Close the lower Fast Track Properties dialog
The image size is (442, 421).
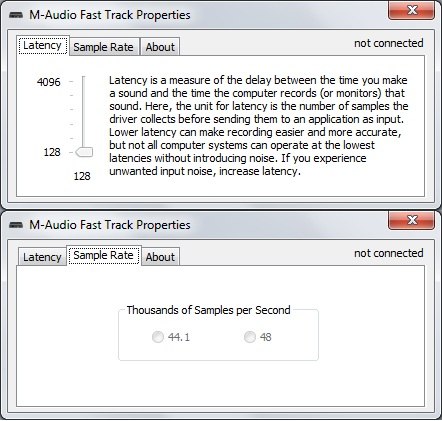tap(411, 220)
